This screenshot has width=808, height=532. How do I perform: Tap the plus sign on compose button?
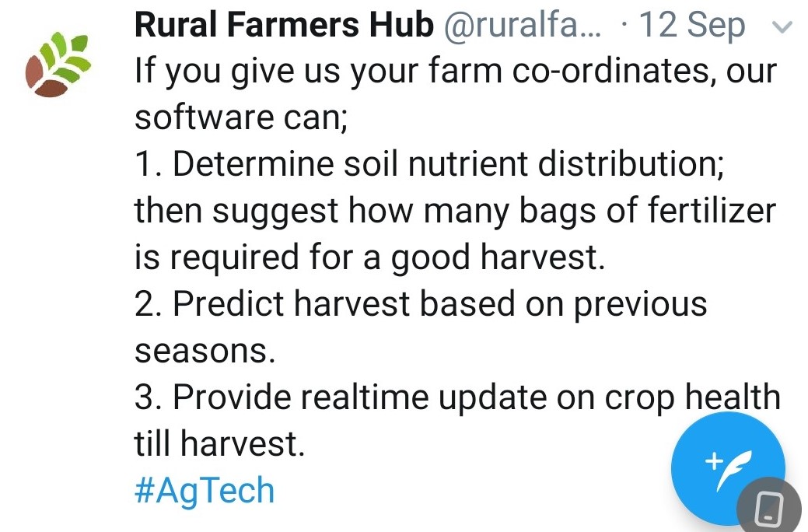713,460
